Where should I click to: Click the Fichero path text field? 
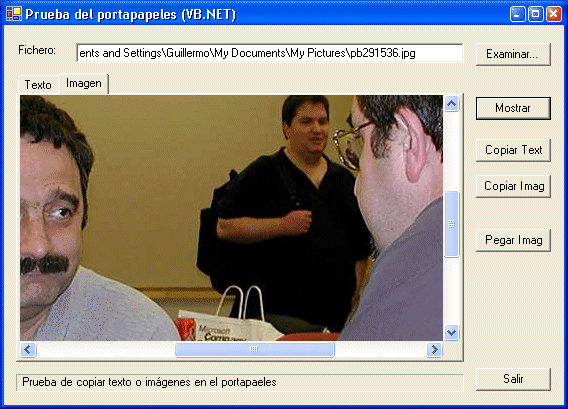pyautogui.click(x=270, y=53)
